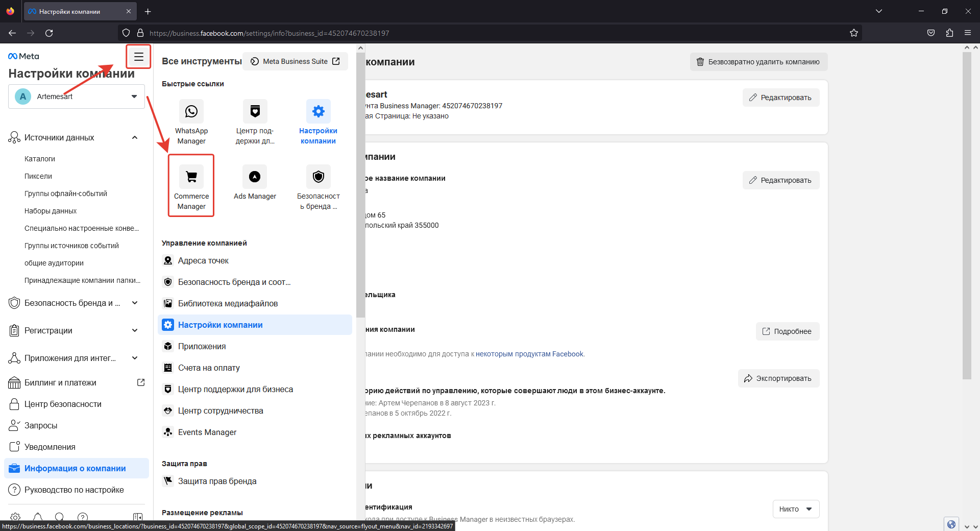The height and width of the screenshot is (531, 980).
Task: Select Настройки компании in the Управление компанией list
Action: coord(255,325)
